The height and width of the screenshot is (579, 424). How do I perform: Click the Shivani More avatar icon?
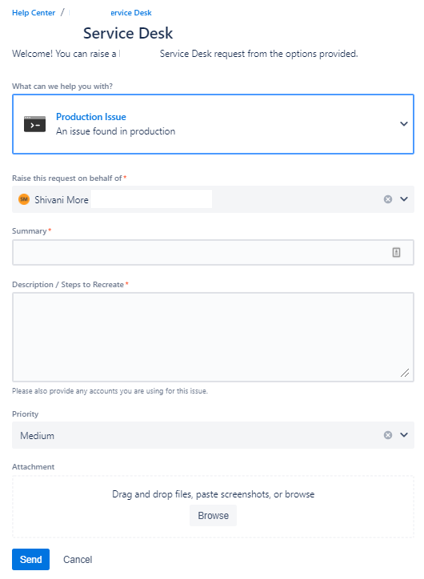[24, 199]
